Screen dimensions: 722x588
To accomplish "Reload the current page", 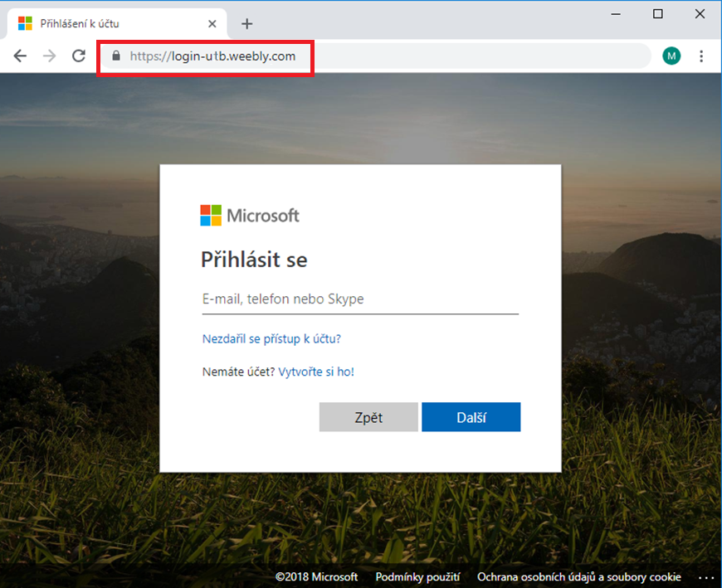I will coord(79,56).
